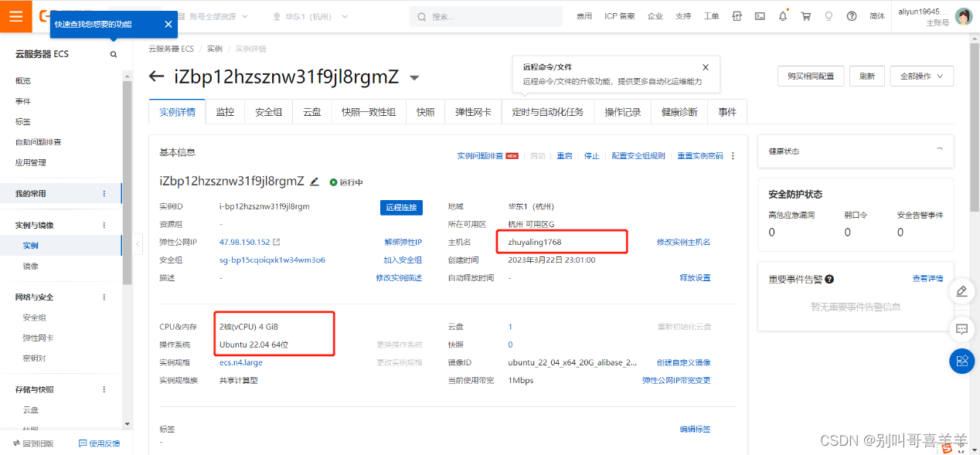
Task: Open the blue floating apps grid button
Action: pos(961,361)
